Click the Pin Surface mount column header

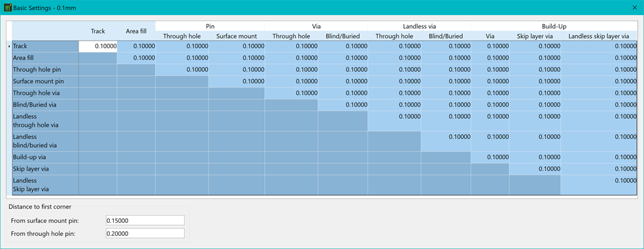[x=237, y=36]
